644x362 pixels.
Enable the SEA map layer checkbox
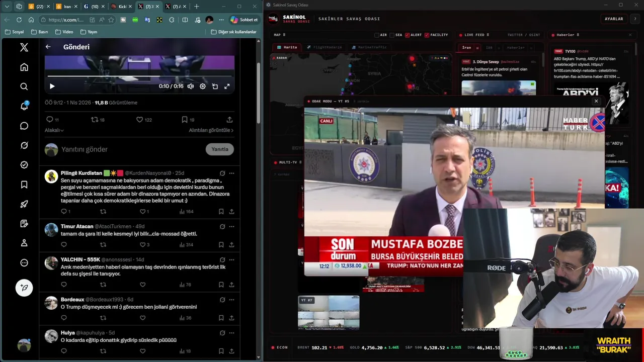click(392, 35)
